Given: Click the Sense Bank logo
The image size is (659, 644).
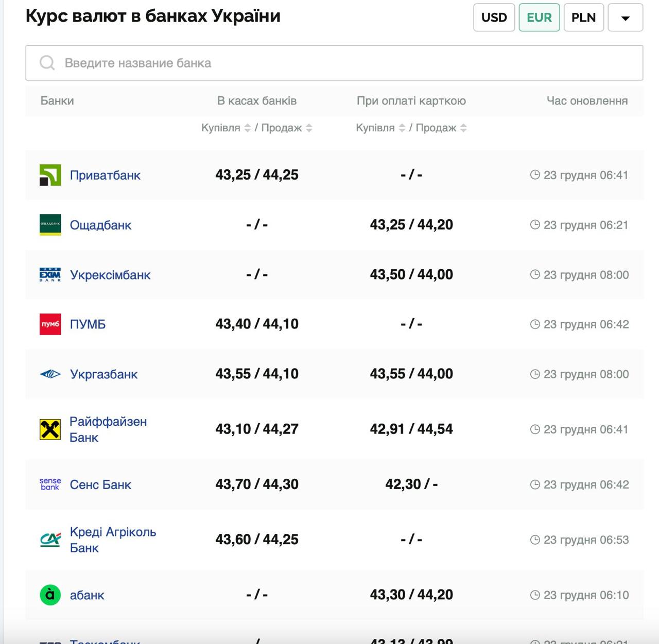Looking at the screenshot, I should pos(50,484).
